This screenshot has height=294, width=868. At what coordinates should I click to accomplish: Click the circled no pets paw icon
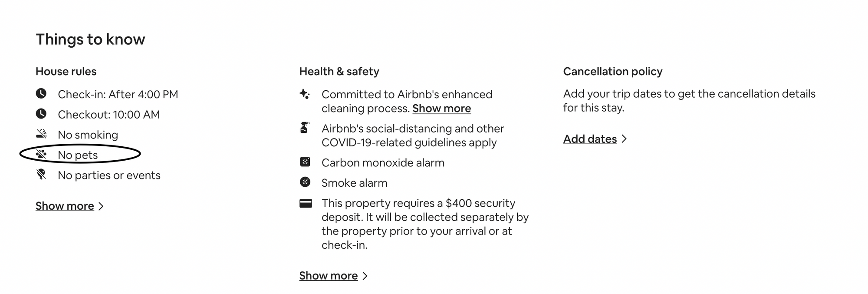click(41, 154)
